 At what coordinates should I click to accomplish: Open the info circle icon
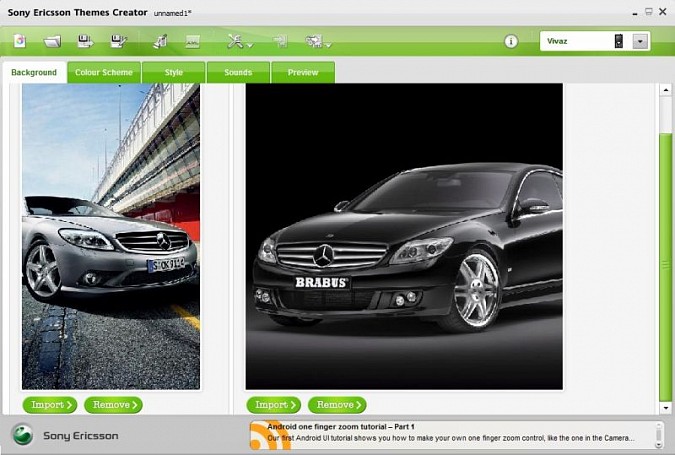pyautogui.click(x=511, y=41)
